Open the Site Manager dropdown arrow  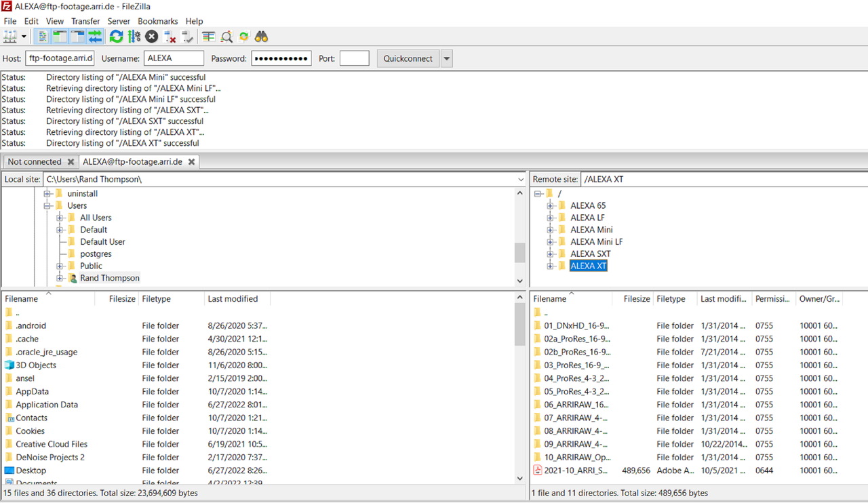24,37
